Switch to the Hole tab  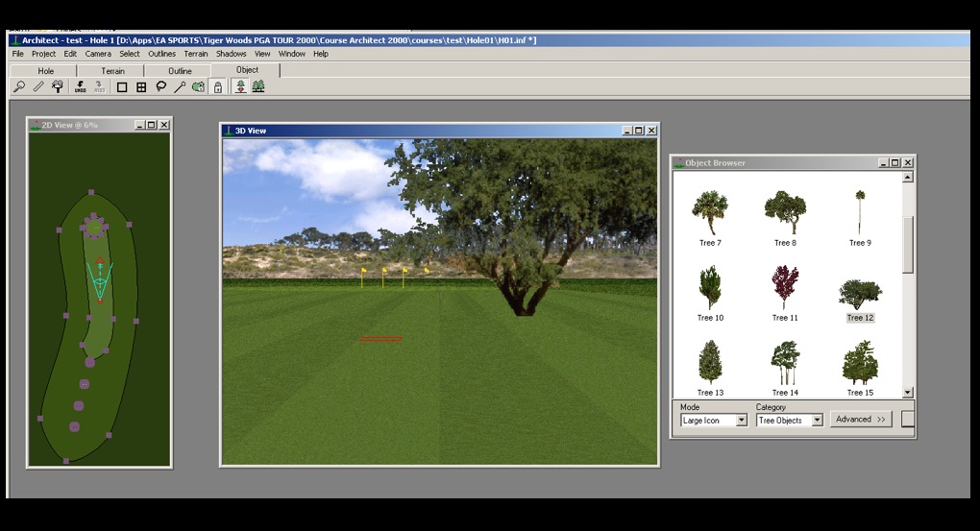(45, 71)
